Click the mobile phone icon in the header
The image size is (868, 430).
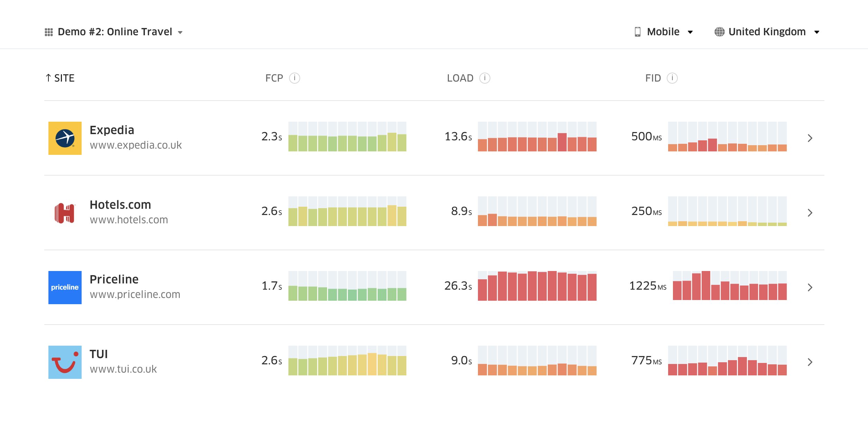[x=638, y=31]
